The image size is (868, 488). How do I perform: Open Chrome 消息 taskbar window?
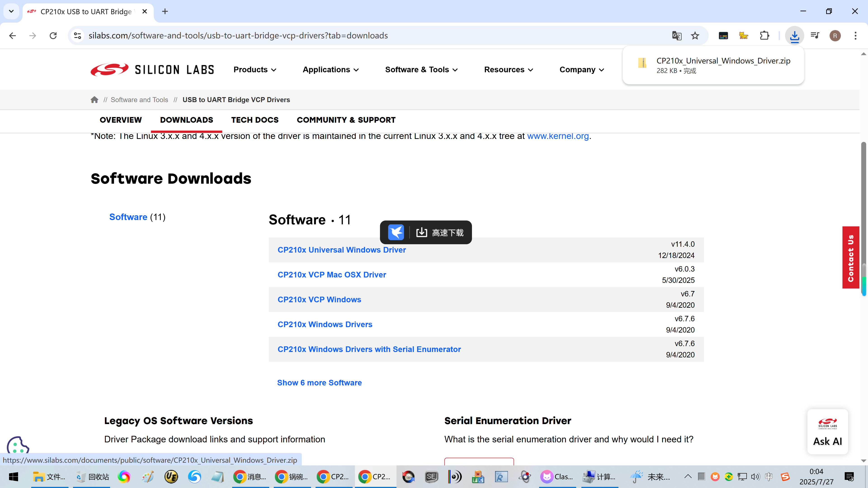point(250,477)
